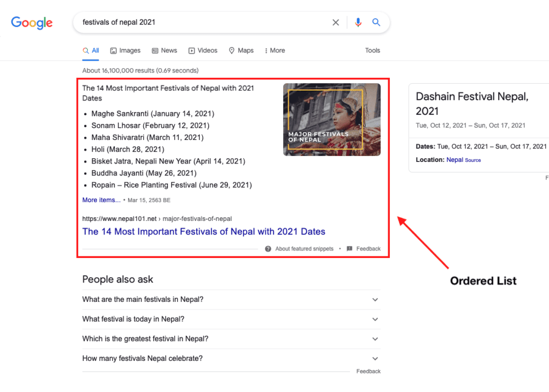Clear the search box with the X icon

click(336, 23)
